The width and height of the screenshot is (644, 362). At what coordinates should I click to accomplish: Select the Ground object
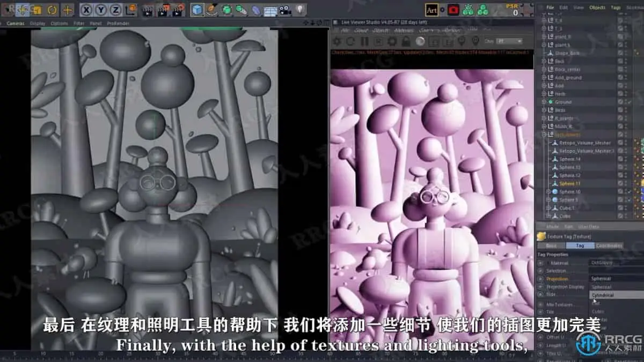pyautogui.click(x=563, y=102)
